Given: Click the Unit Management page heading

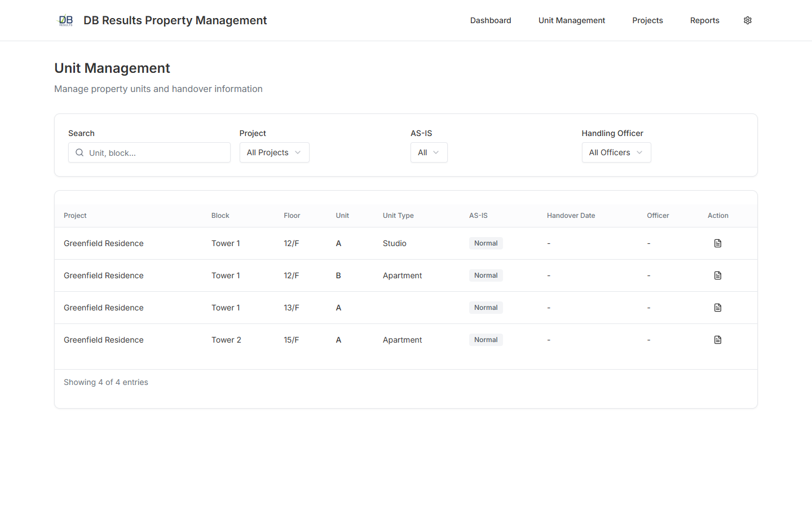Looking at the screenshot, I should 112,68.
